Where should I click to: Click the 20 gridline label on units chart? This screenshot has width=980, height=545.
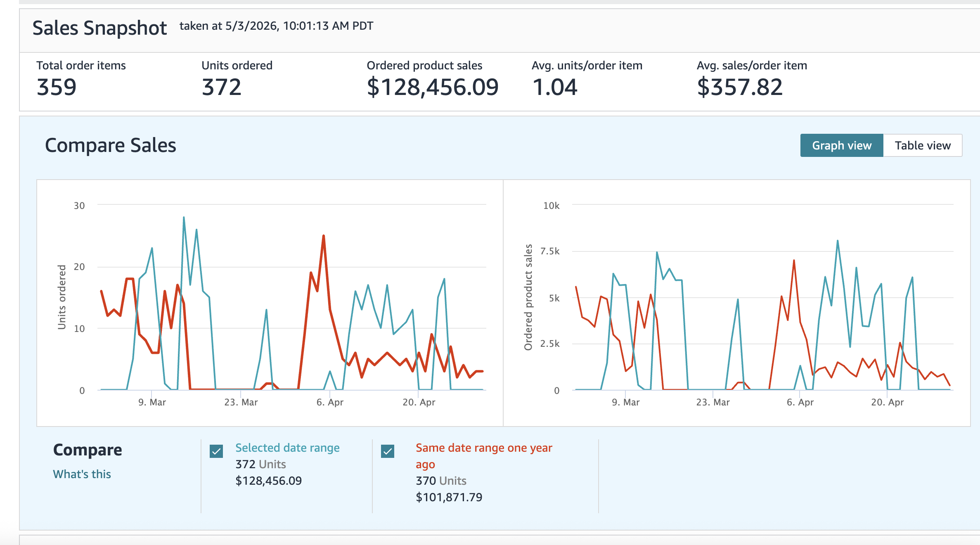(79, 267)
